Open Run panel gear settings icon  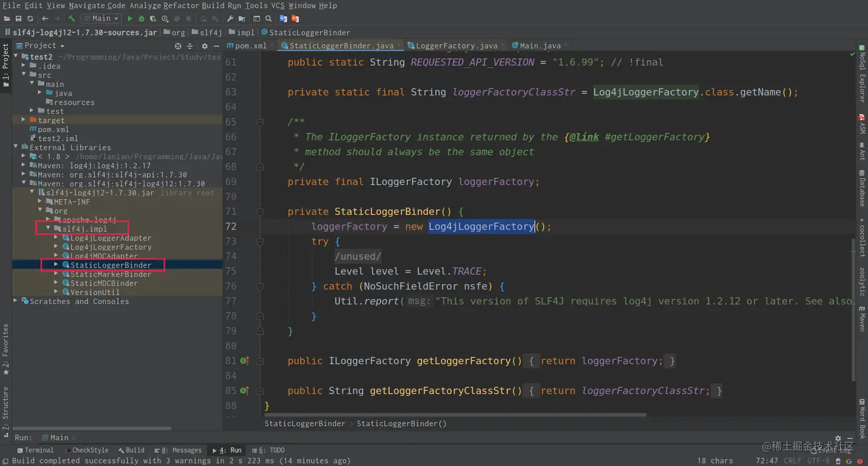point(838,438)
